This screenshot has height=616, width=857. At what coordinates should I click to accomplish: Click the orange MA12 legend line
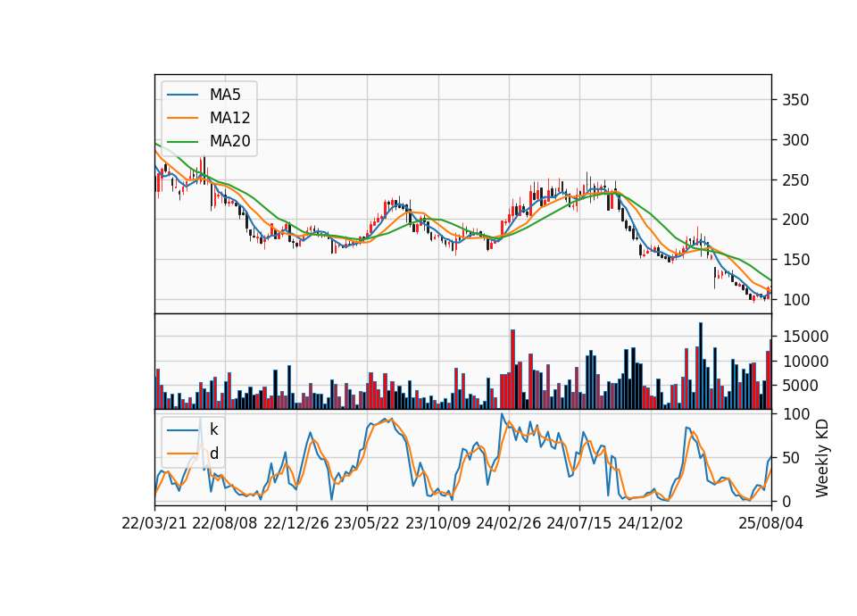182,118
